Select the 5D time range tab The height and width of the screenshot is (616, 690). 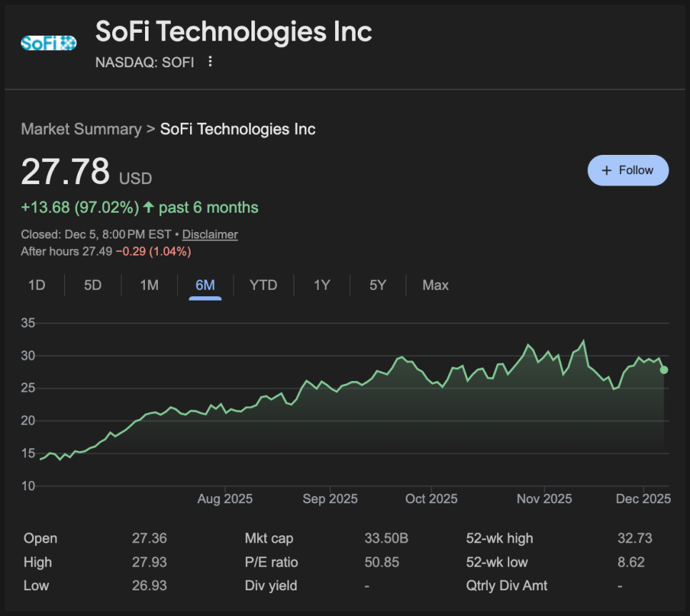click(93, 285)
